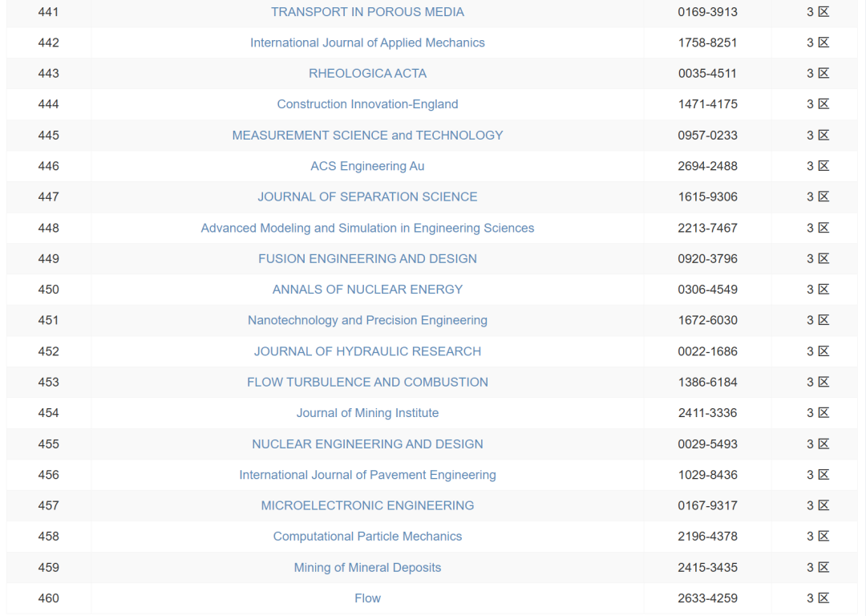Screen dimensions: 866x616
Task: Select ISSN 0169-3913 cell
Action: pyautogui.click(x=707, y=11)
